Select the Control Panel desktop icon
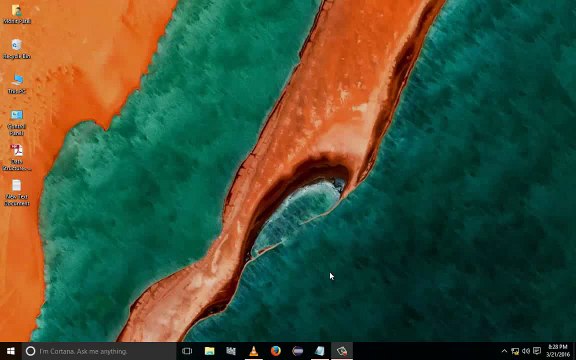This screenshot has height=360, width=576. 17,123
